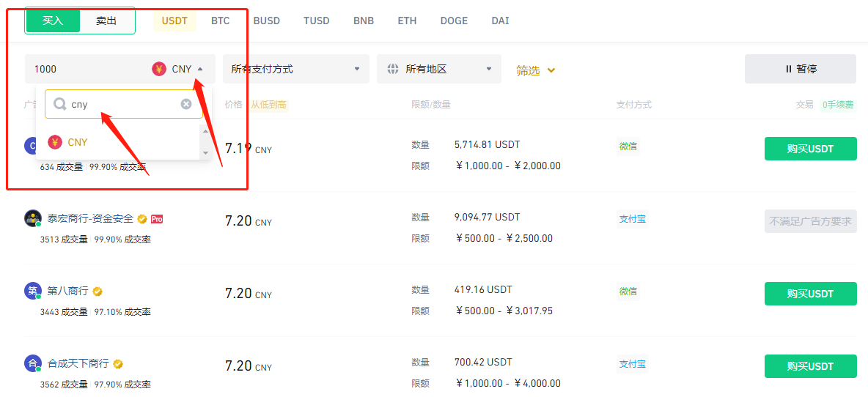Click the Pro badge beside 泰宏商行
The width and height of the screenshot is (868, 397).
click(x=157, y=219)
